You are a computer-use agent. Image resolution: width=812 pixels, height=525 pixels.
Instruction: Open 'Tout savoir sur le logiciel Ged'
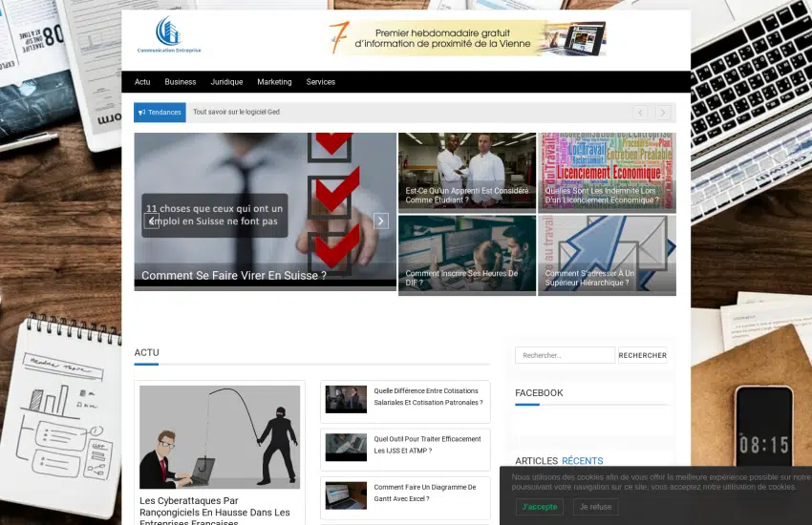click(x=236, y=112)
